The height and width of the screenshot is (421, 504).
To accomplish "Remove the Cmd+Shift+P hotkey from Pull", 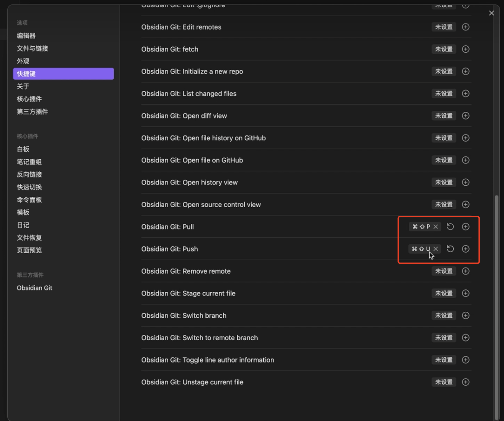I will point(436,227).
